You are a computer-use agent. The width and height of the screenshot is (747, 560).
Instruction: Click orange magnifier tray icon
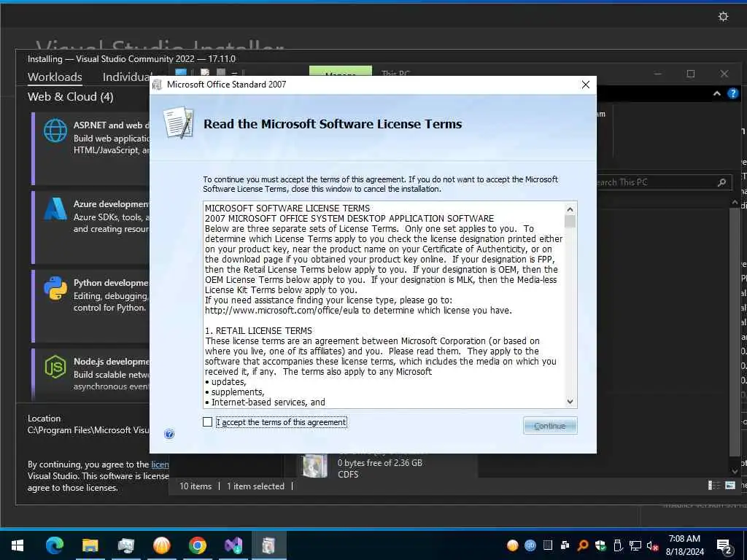click(583, 545)
